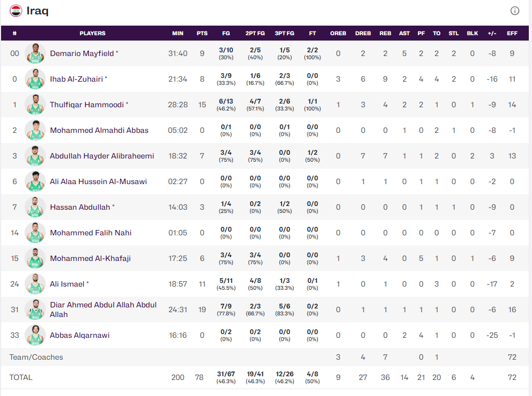Click the info icon beside Iraq header
532x396 pixels.
514,11
